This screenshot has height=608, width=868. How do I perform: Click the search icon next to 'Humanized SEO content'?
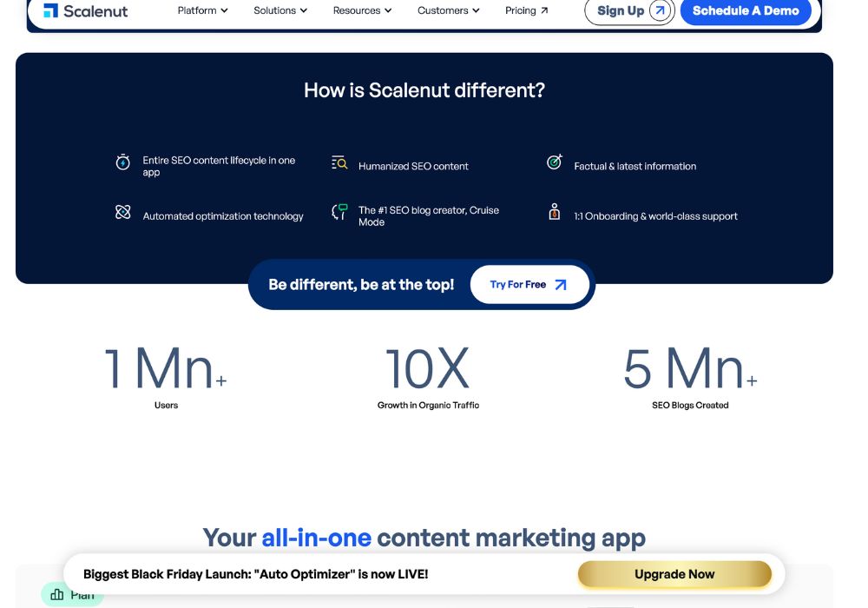tap(339, 162)
